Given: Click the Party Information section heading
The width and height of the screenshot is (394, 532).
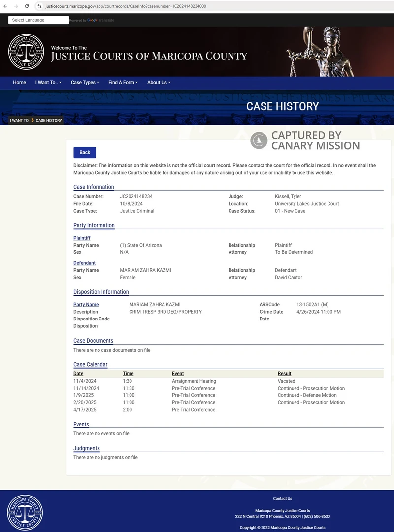Looking at the screenshot, I should tap(94, 225).
